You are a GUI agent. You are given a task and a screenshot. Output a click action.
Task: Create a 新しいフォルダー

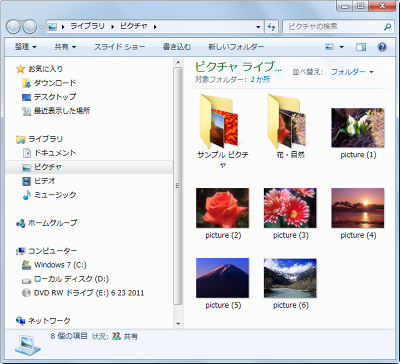click(x=236, y=47)
